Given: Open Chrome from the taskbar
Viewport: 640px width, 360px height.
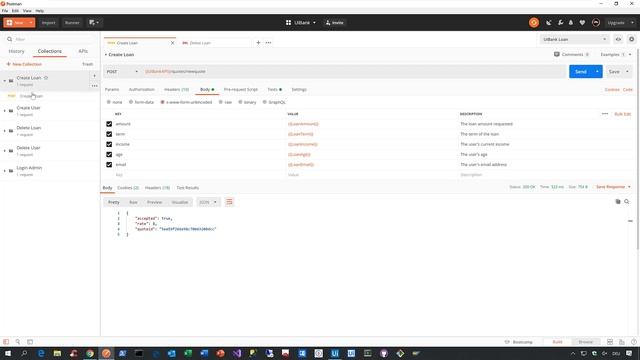Looking at the screenshot, I should pyautogui.click(x=90, y=353).
